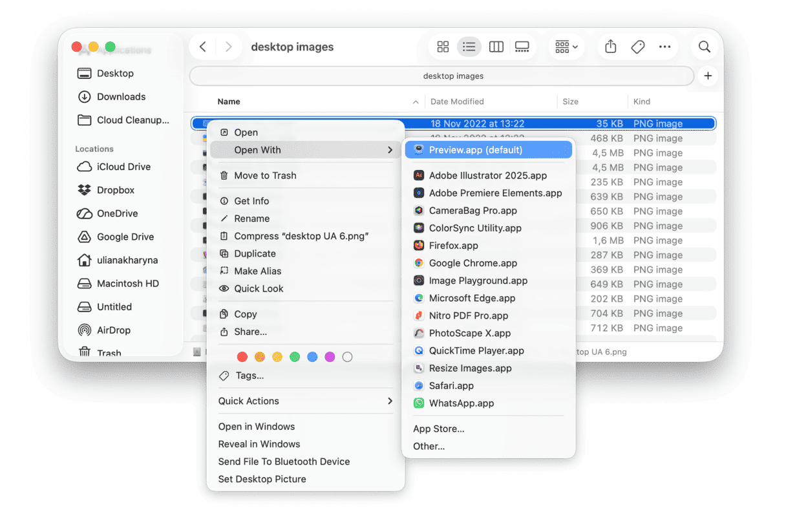
Task: Open with Preview.app (default)
Action: click(x=488, y=150)
